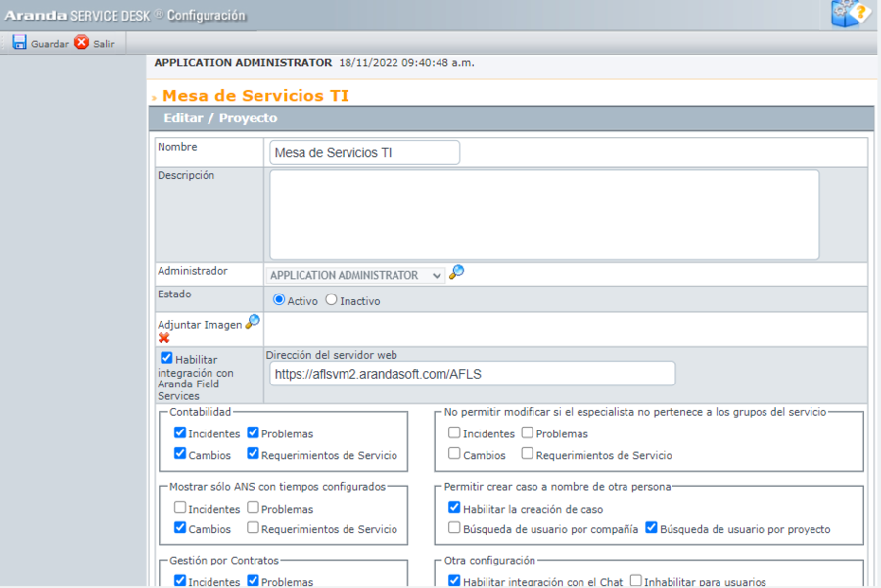Check Búsqueda de usuario por compañía
The height and width of the screenshot is (588, 881).
point(454,527)
